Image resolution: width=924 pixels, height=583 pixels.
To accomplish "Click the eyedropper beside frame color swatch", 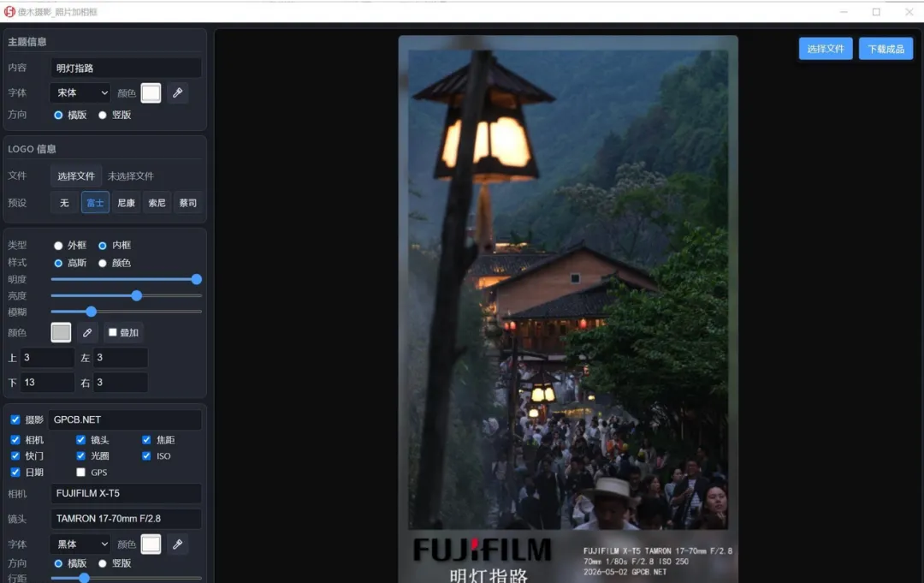I will [87, 332].
